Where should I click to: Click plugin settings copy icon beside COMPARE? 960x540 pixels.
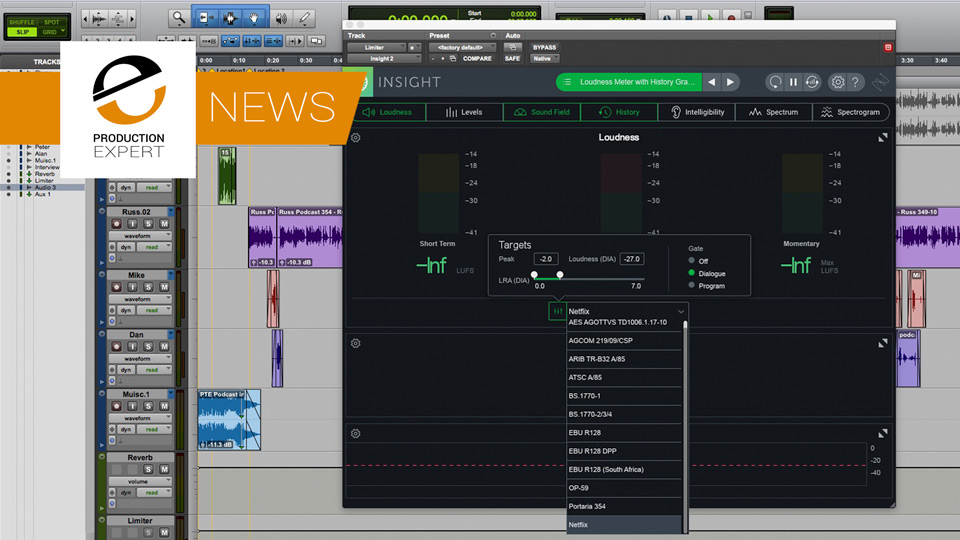453,59
